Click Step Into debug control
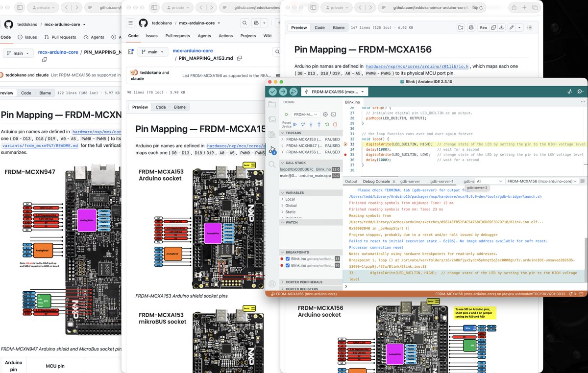Viewport: 588px width, 373px height. [311, 124]
